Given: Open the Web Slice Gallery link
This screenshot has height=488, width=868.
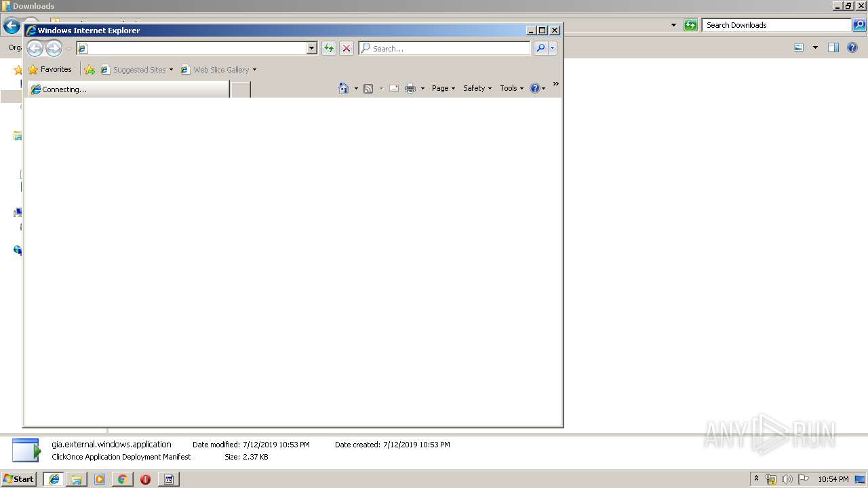Looking at the screenshot, I should click(x=215, y=69).
